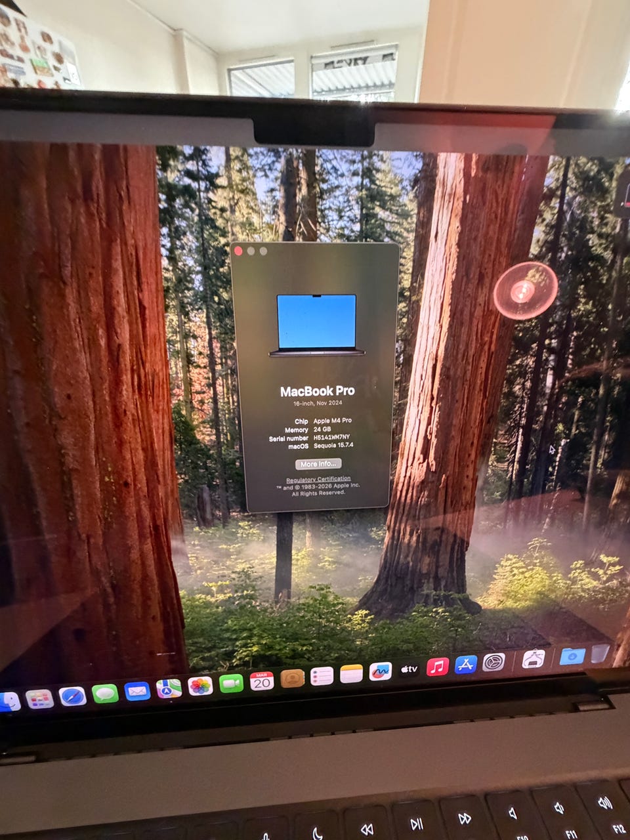Click the "All Rights Reserved." text
The image size is (630, 840).
tap(318, 493)
